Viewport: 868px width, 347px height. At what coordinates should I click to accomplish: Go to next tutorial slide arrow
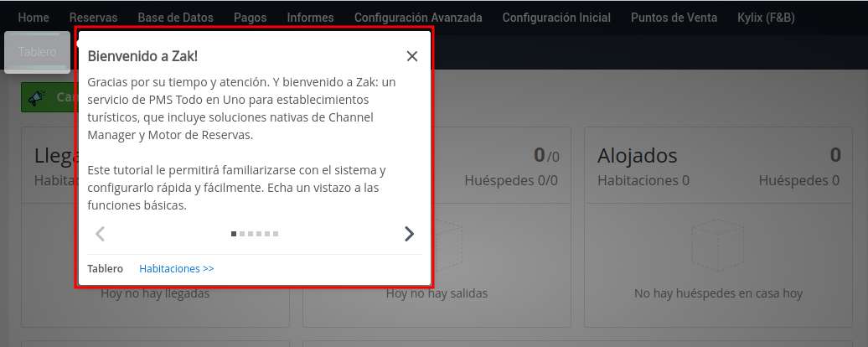[x=409, y=234]
